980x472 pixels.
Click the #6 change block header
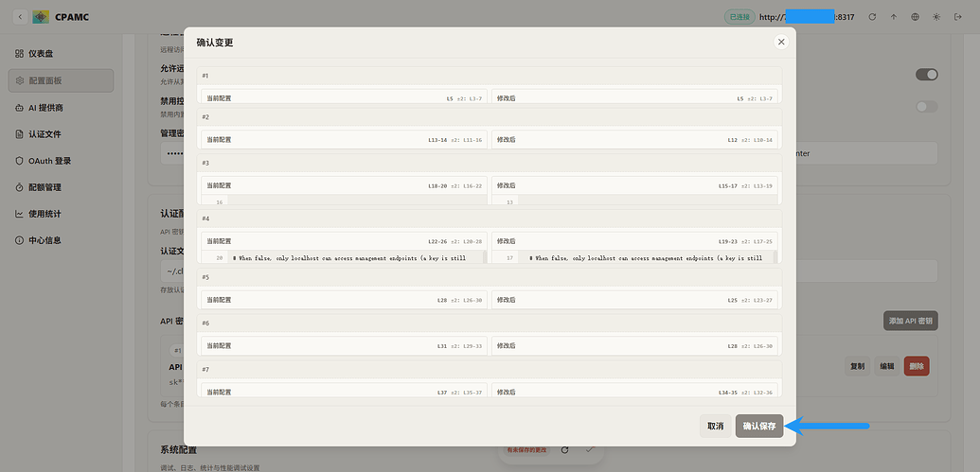[490, 323]
